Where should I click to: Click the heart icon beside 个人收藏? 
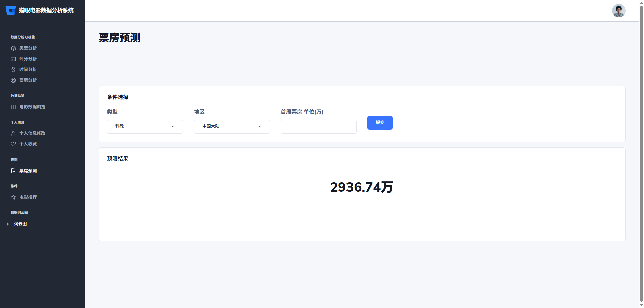[13, 144]
